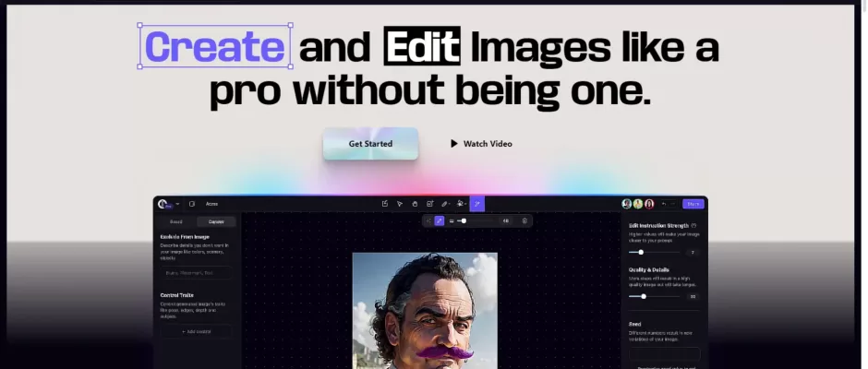Viewport: 868px width, 369px height.
Task: Click the undo arrow button
Action: [664, 204]
